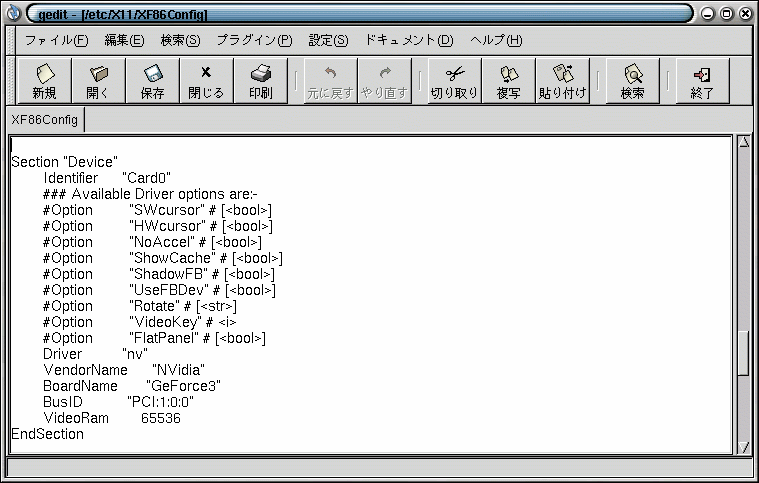Open the 編集(E) menu
759x483 pixels.
(x=124, y=40)
